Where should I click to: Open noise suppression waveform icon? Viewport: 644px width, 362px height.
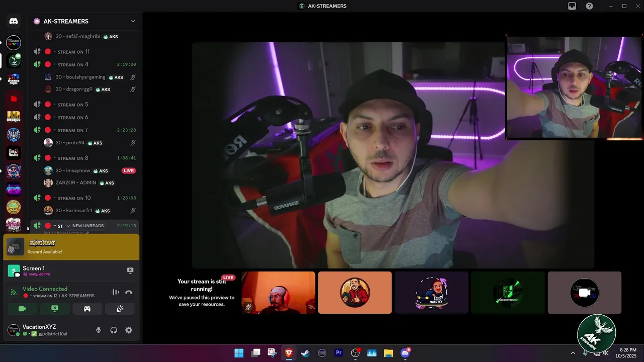(115, 292)
